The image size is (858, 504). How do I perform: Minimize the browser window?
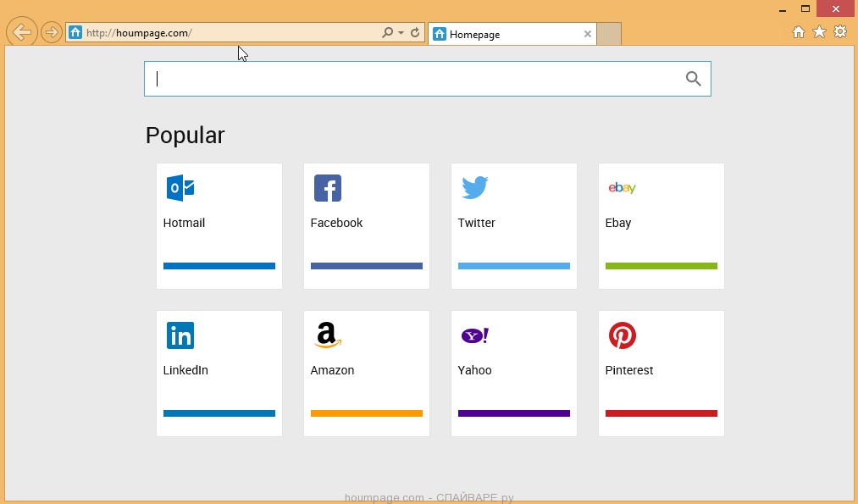point(783,9)
